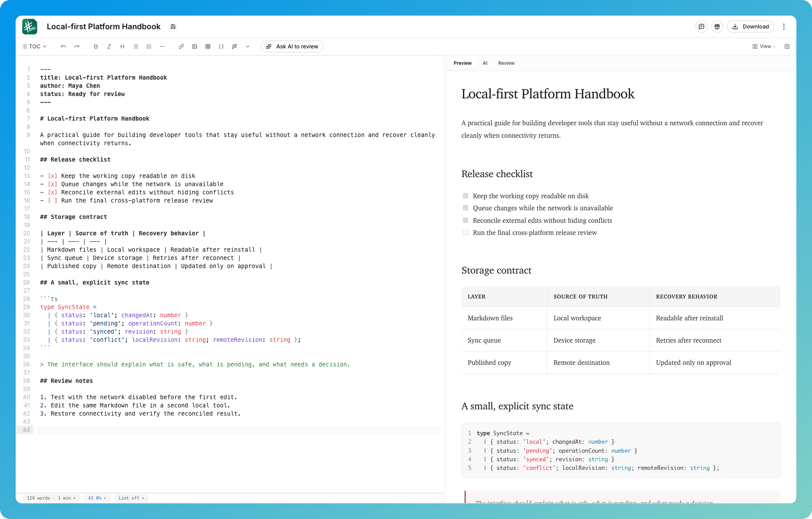Open the Lint off dropdown
The width and height of the screenshot is (812, 519).
(132, 498)
